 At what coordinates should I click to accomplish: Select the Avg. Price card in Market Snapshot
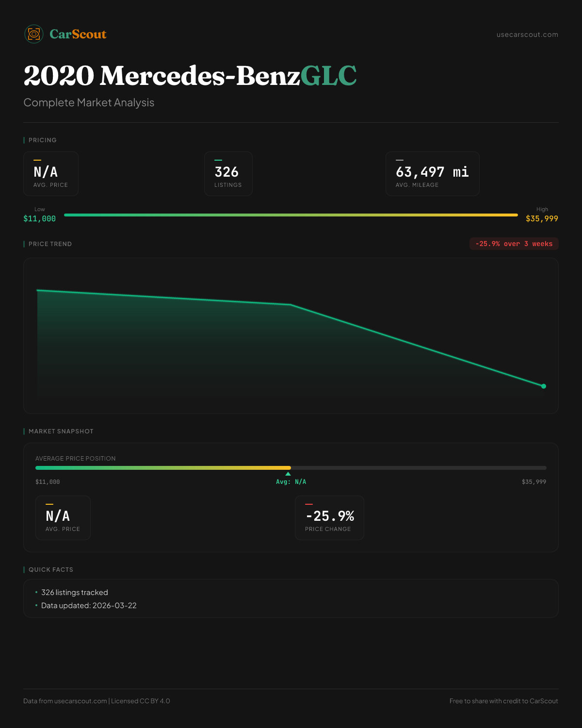pyautogui.click(x=63, y=518)
